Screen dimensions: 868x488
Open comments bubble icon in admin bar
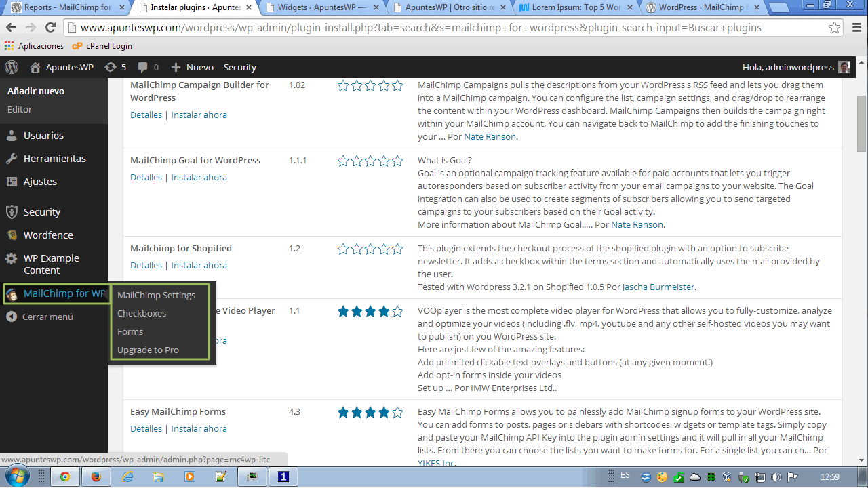pos(142,67)
